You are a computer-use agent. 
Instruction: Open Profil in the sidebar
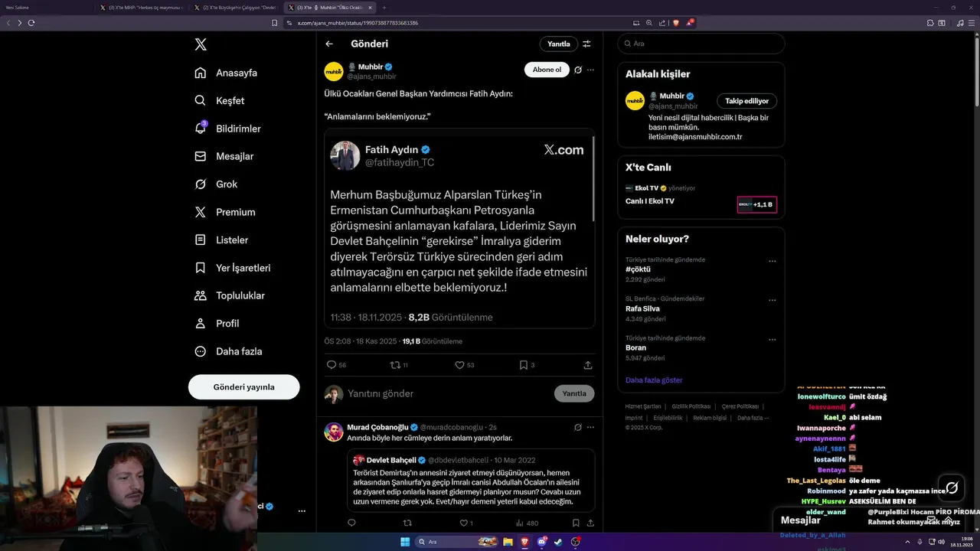[217, 323]
